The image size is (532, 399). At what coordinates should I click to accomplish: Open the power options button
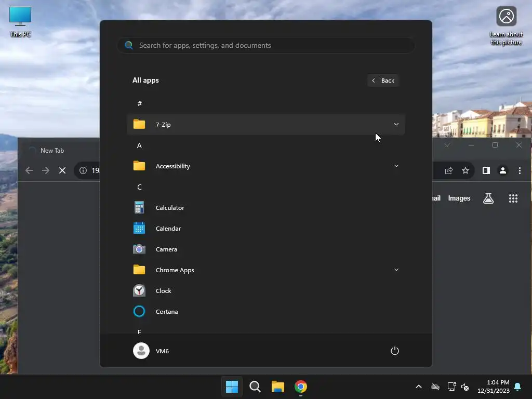[x=395, y=351]
